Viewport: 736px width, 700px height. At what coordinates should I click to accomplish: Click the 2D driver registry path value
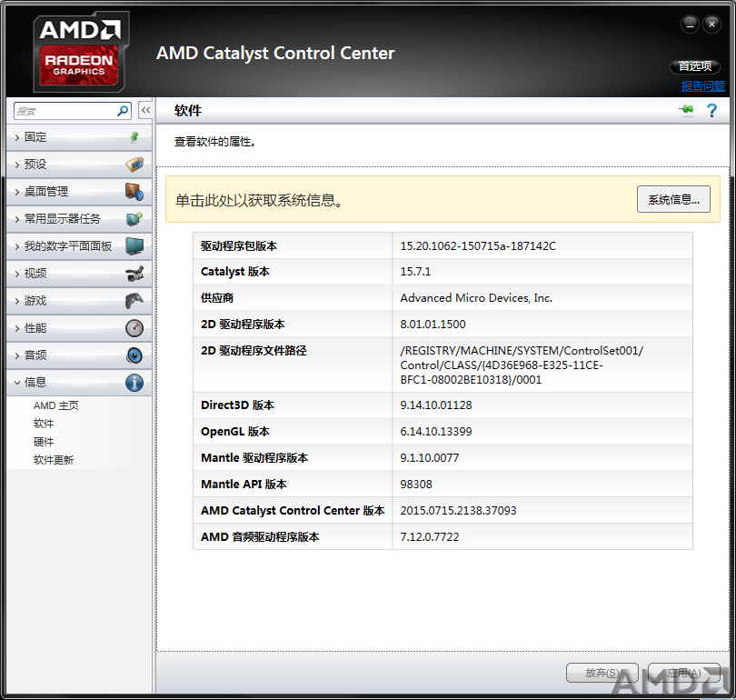click(x=522, y=365)
